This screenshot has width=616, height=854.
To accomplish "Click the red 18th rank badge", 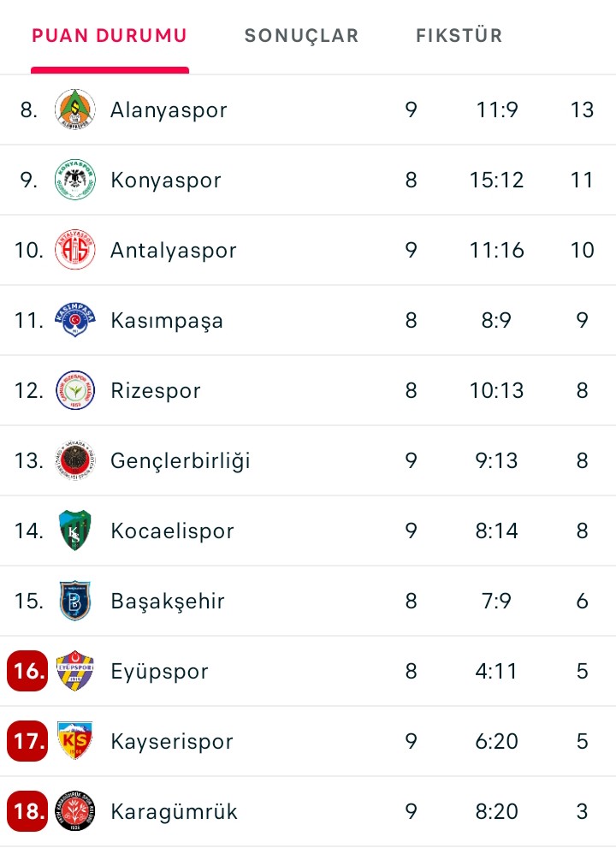I will tap(27, 811).
